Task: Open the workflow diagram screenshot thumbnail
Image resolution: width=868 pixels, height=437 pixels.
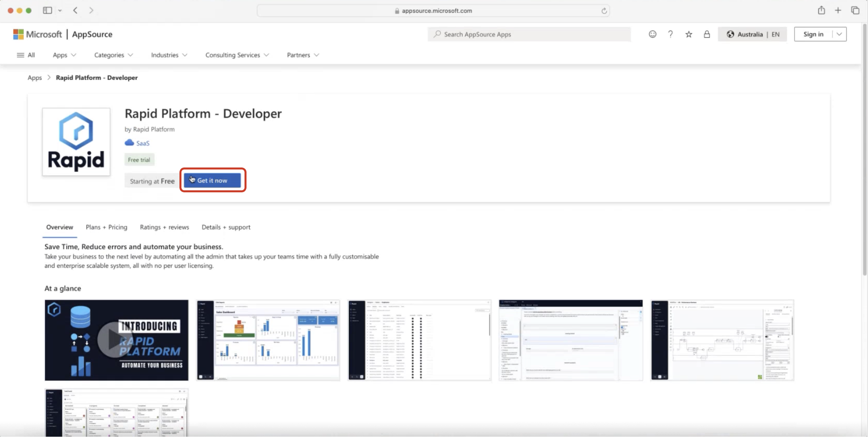Action: click(x=722, y=340)
